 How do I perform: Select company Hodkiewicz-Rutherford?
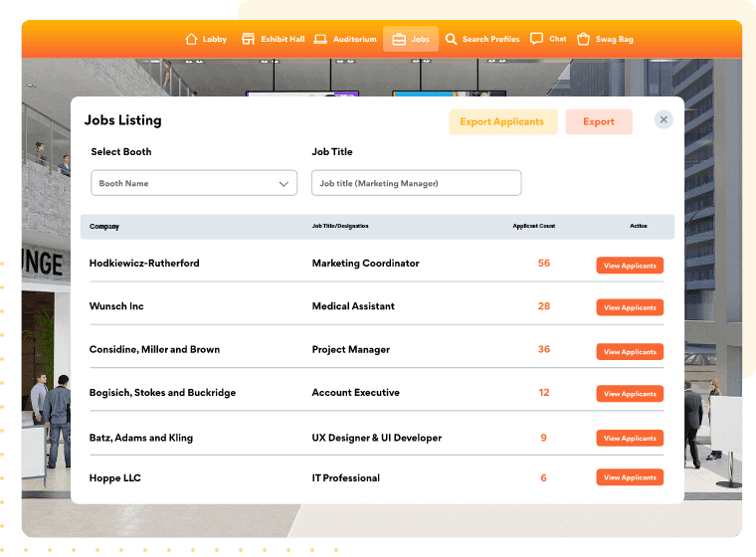point(144,264)
